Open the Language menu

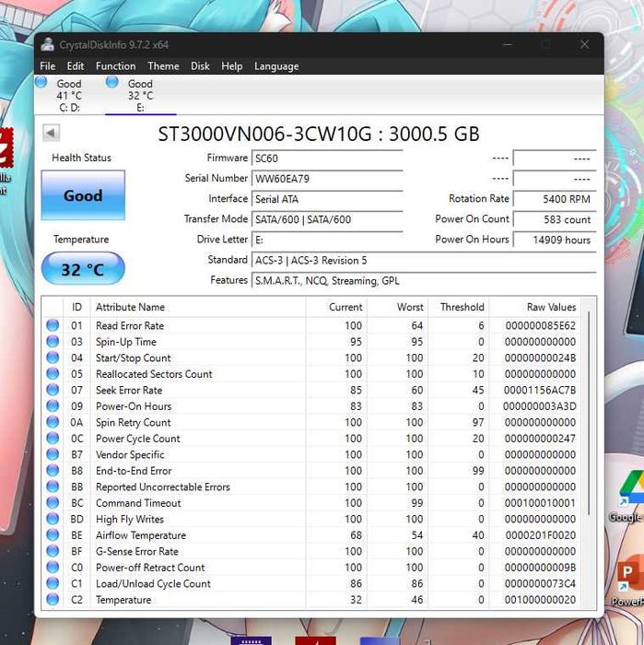pyautogui.click(x=276, y=66)
